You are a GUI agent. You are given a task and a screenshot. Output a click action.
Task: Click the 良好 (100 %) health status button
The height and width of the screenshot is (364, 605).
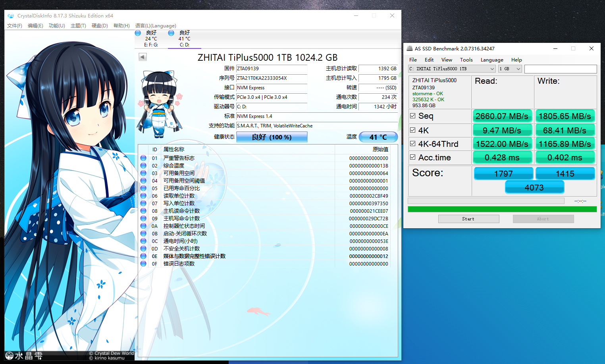(x=272, y=137)
